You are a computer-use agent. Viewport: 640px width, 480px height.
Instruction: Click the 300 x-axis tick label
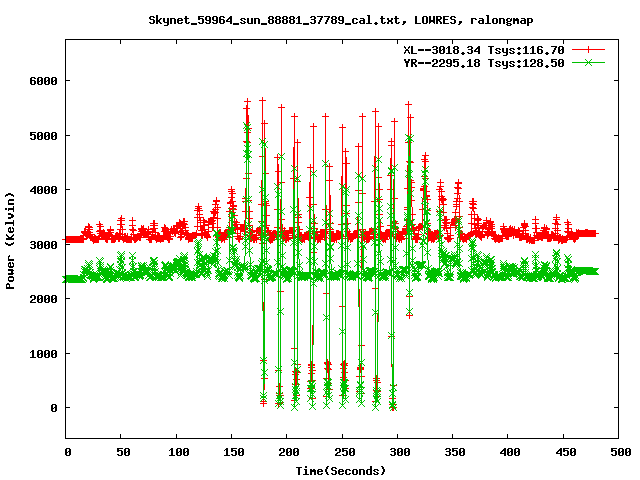[x=400, y=452]
